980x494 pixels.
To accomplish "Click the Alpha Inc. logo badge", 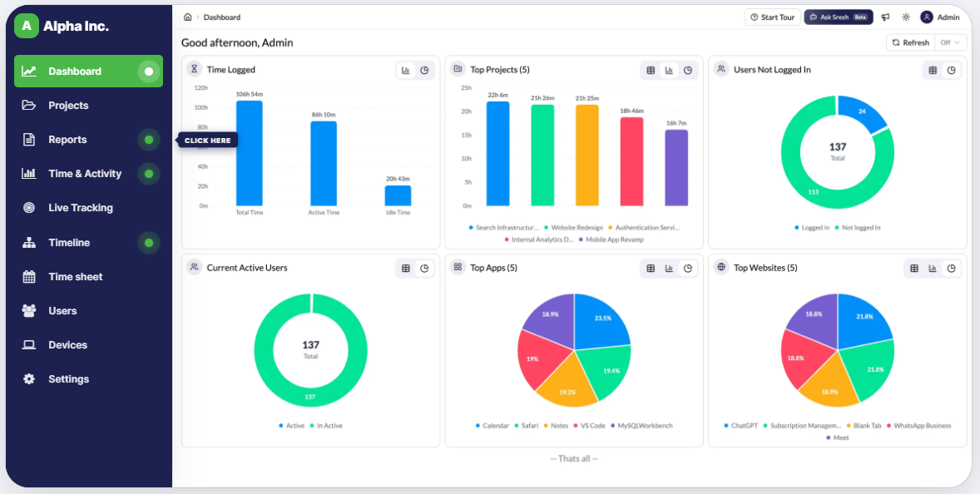I will (x=27, y=26).
